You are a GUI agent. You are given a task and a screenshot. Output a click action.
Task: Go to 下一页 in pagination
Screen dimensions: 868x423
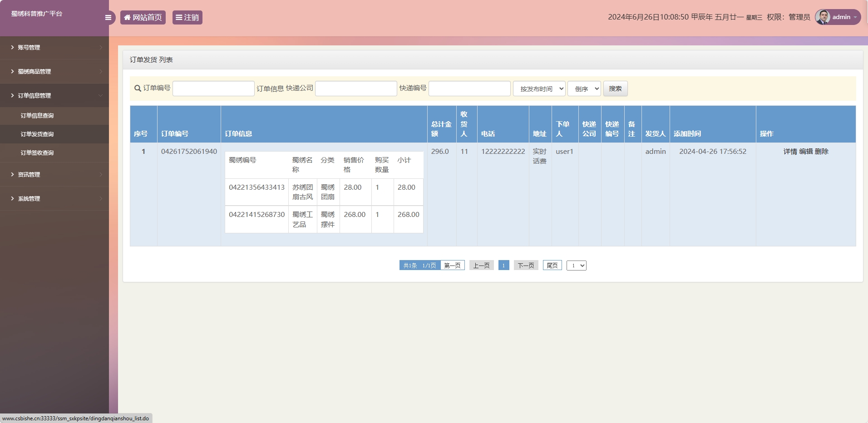pyautogui.click(x=526, y=266)
